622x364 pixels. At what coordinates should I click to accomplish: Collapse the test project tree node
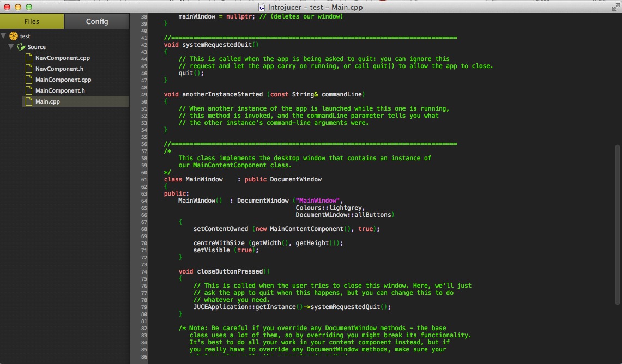coord(4,35)
